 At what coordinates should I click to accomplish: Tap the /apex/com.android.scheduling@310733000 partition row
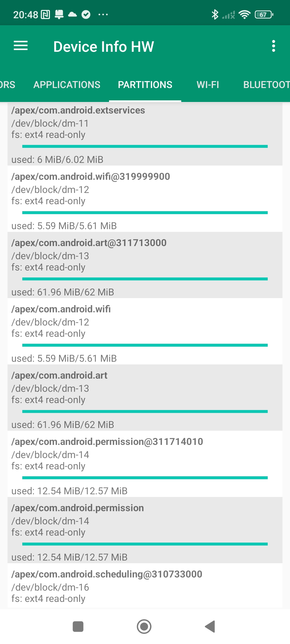[145, 586]
